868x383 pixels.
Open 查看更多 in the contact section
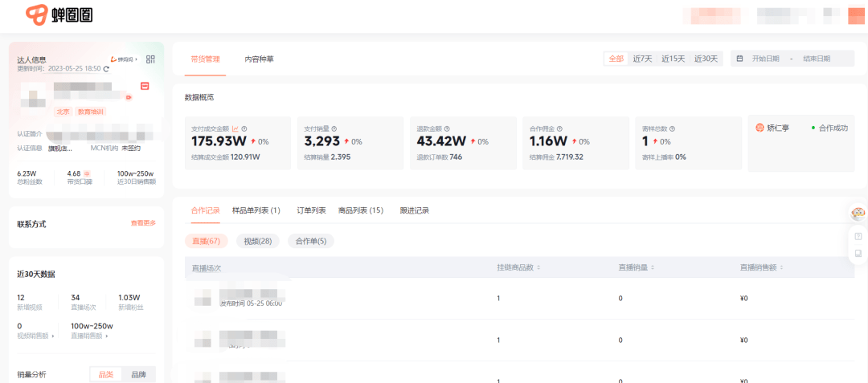(x=143, y=223)
